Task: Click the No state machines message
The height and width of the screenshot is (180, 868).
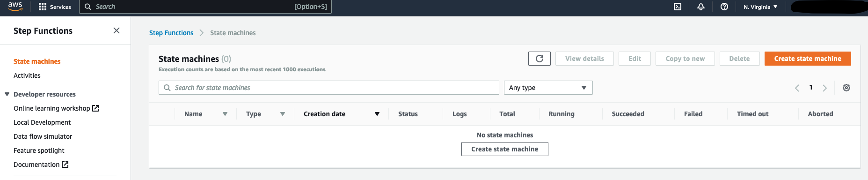Action: [x=505, y=135]
